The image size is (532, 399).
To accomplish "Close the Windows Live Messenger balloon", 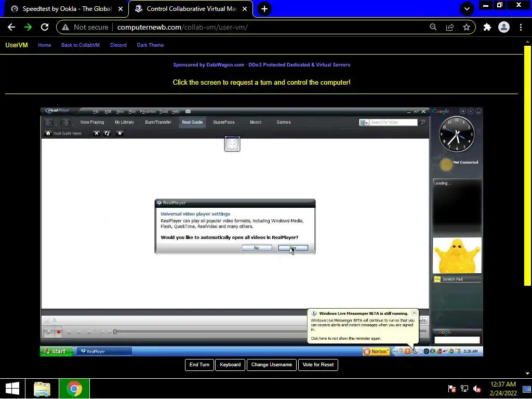I will click(414, 313).
